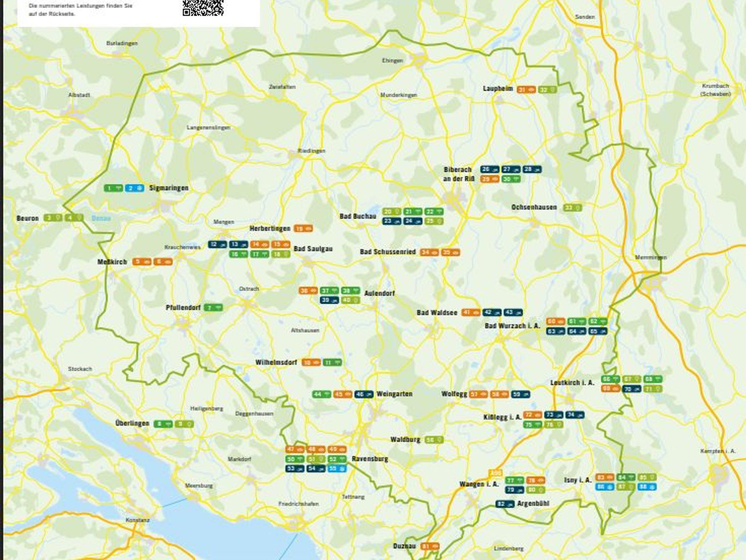Click dark blue marker 82 at Argenbühl
The width and height of the screenshot is (746, 560).
tap(505, 504)
